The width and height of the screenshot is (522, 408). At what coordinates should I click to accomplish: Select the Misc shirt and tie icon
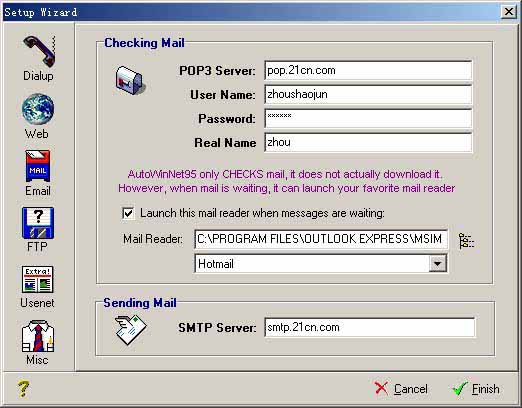[38, 336]
